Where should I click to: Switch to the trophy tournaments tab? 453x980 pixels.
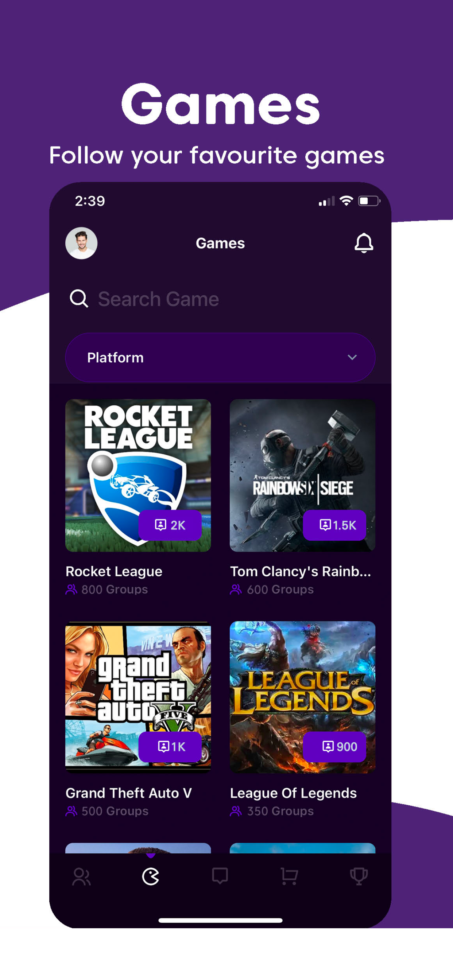click(359, 876)
